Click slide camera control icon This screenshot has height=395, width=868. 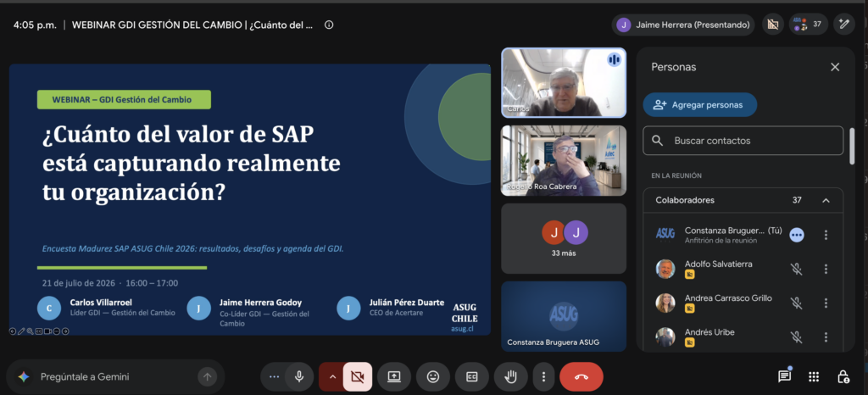pyautogui.click(x=47, y=331)
